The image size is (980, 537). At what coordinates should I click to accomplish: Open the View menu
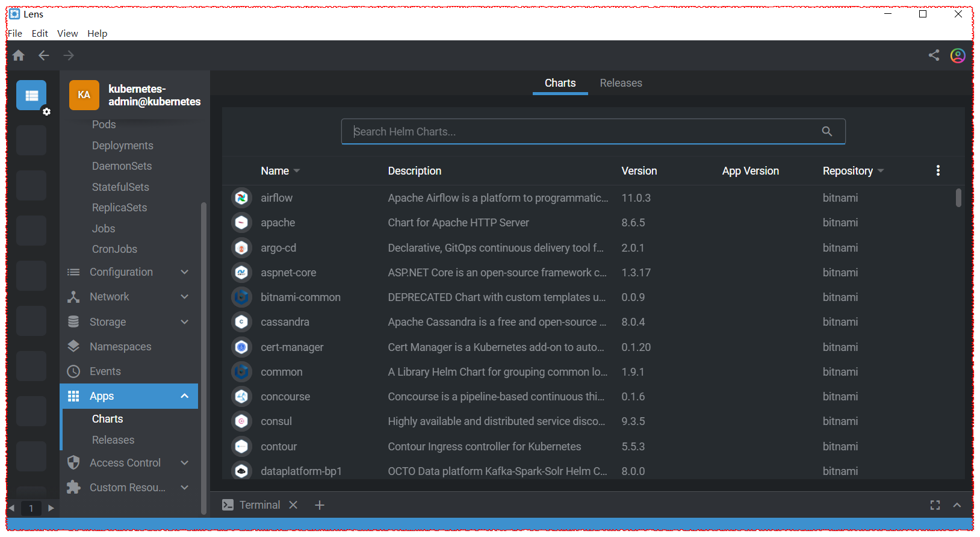[67, 33]
